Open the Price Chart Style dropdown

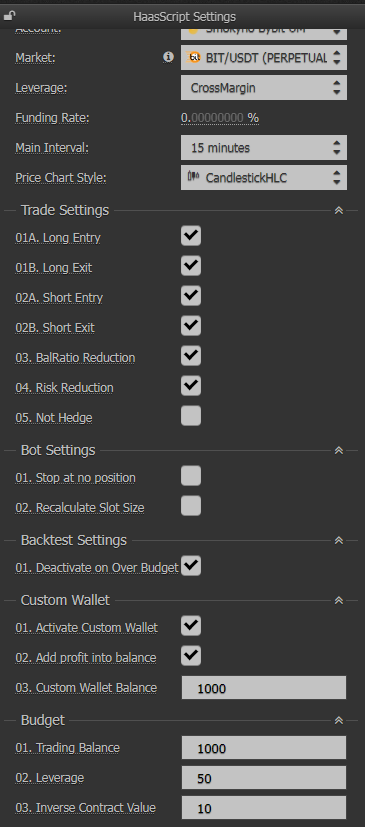pyautogui.click(x=264, y=178)
